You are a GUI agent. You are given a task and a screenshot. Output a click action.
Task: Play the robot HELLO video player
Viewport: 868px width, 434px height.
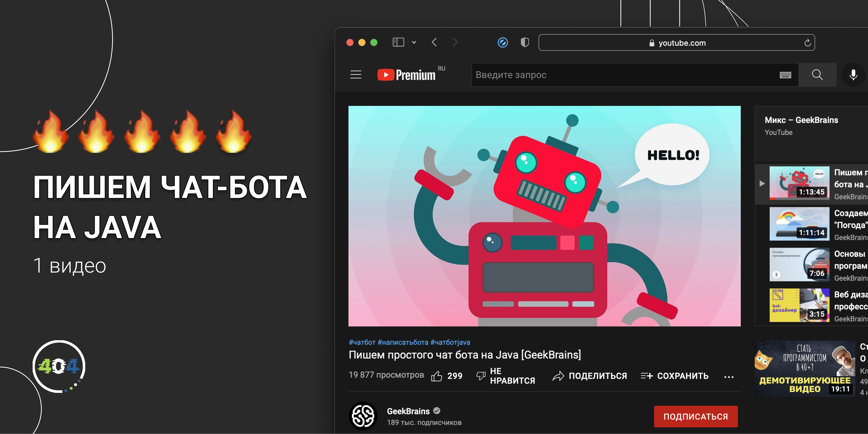pos(544,216)
